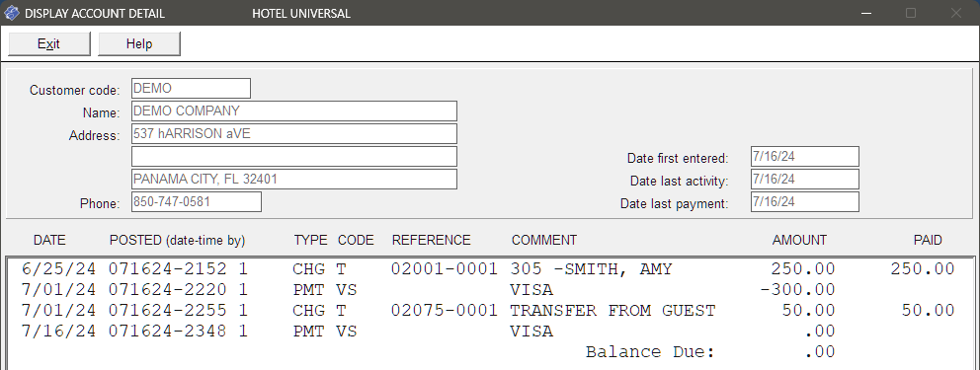This screenshot has height=370, width=980.
Task: Click the Phone field 850-747-0581
Action: point(197,201)
